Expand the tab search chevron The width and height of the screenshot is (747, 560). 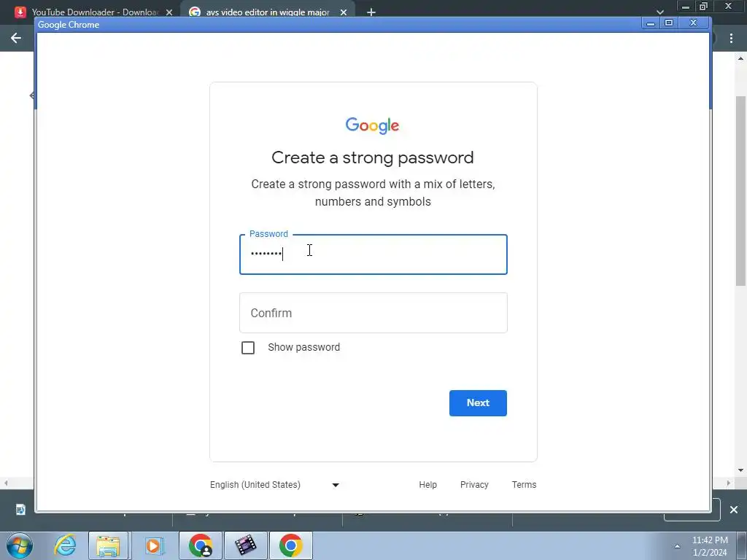[x=659, y=12]
